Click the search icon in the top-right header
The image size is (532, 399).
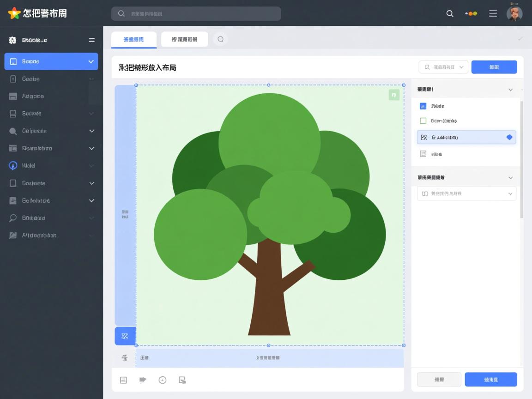(x=450, y=13)
